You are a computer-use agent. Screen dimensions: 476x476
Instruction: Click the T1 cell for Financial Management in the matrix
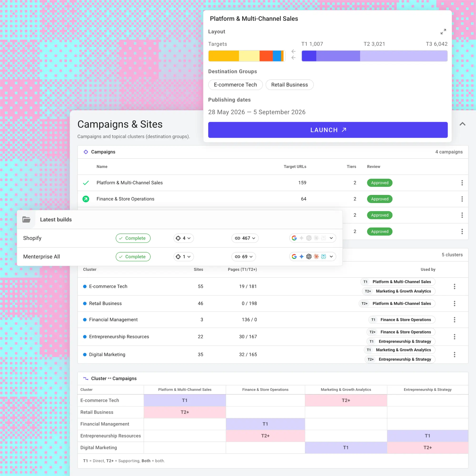[x=265, y=424]
